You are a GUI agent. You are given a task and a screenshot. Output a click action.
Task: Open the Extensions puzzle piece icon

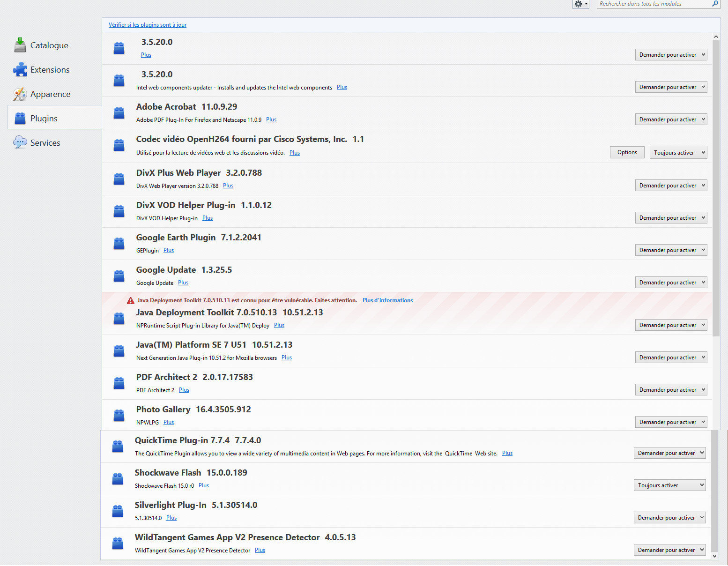(20, 69)
